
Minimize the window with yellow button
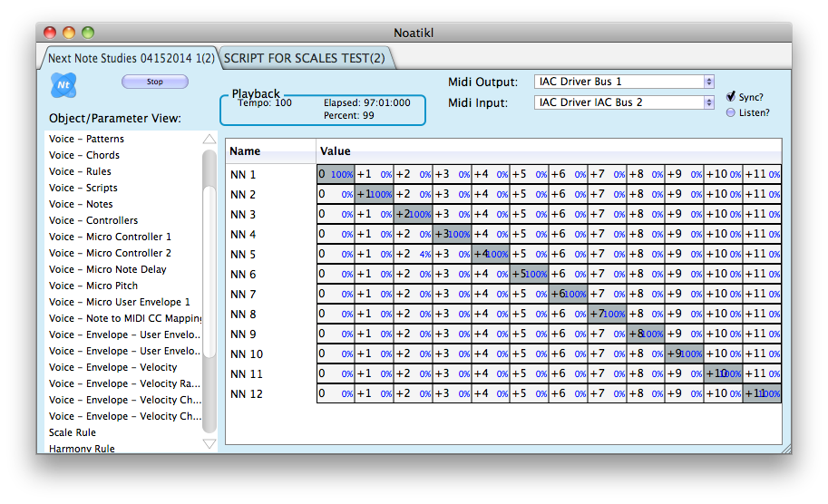coord(69,33)
